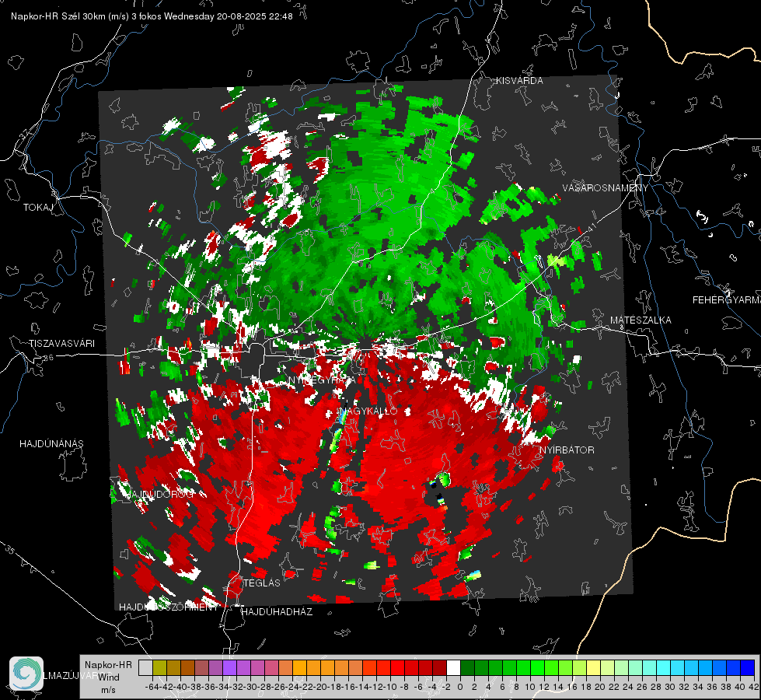Click the -20 value on the legend scale
761x700 pixels.
[321, 687]
